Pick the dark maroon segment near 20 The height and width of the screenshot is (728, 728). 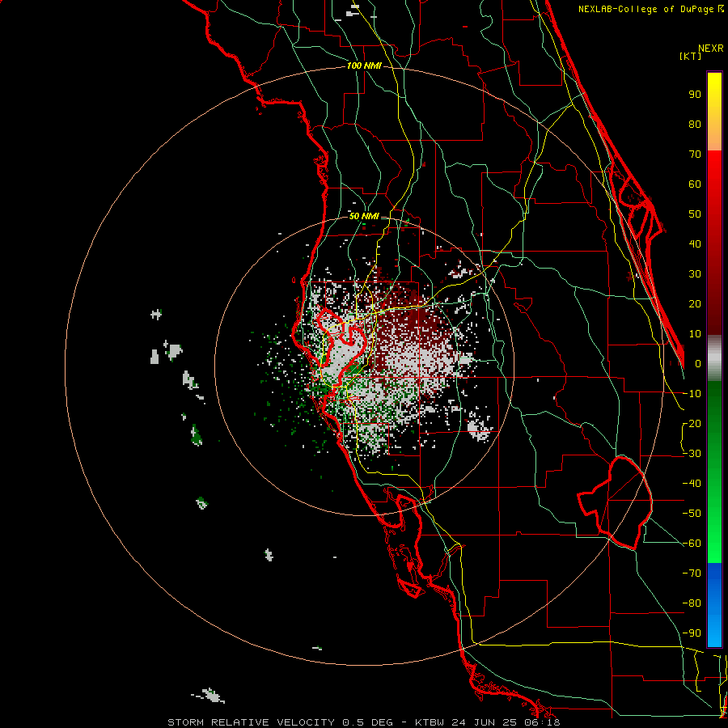(x=714, y=304)
